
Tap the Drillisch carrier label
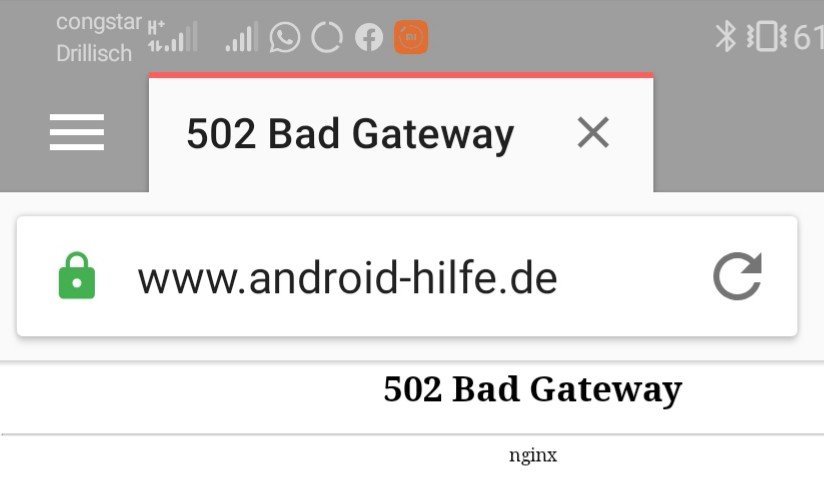point(94,53)
